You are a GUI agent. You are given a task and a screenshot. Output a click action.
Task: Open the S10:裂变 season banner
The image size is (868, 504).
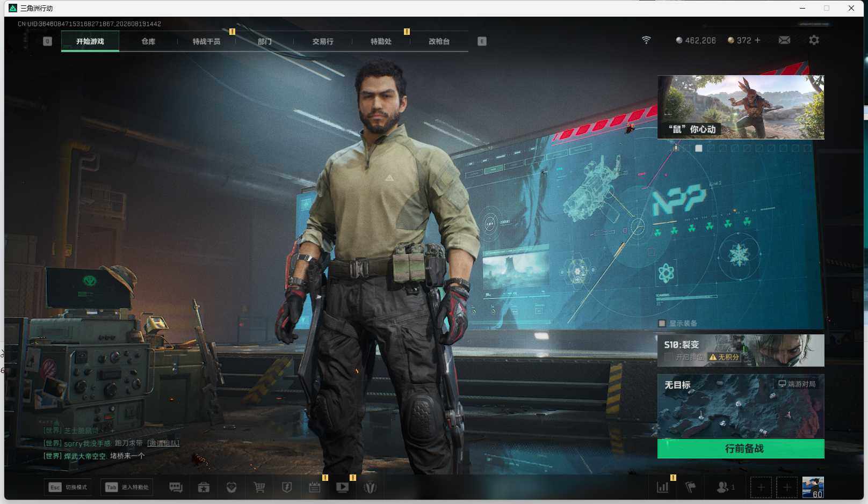741,350
